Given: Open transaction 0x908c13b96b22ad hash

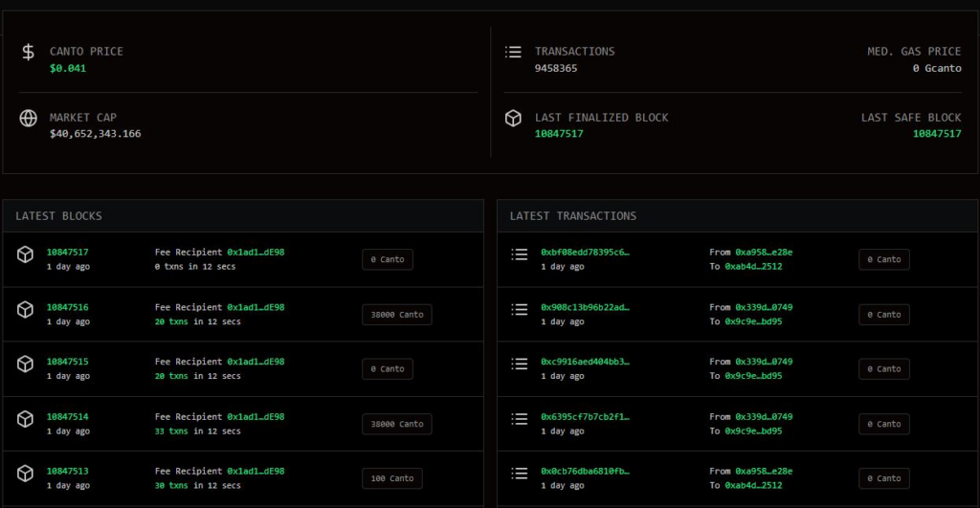Looking at the screenshot, I should pos(585,307).
